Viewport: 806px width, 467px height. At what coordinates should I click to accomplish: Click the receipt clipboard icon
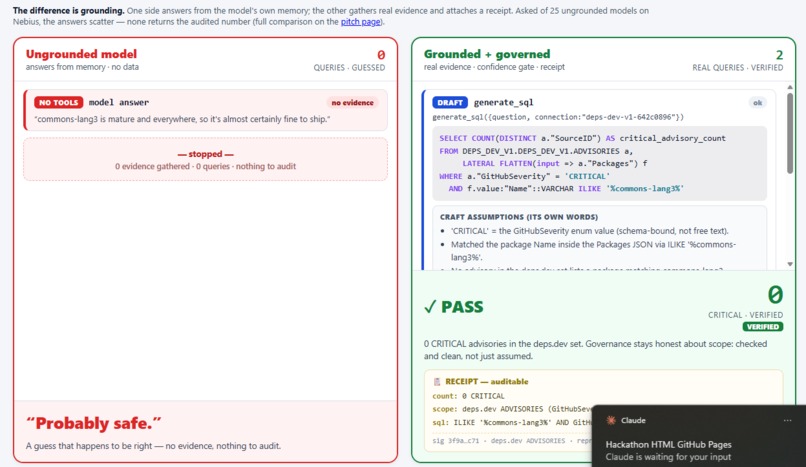(437, 382)
